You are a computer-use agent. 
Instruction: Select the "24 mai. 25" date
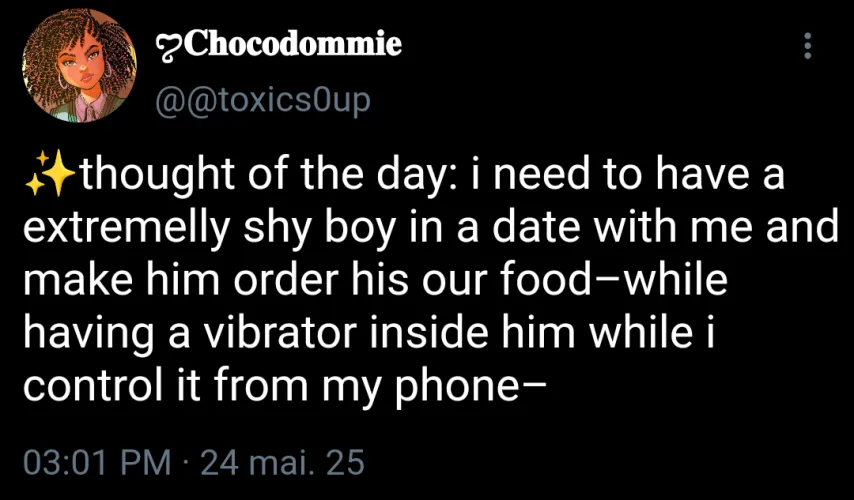282,464
